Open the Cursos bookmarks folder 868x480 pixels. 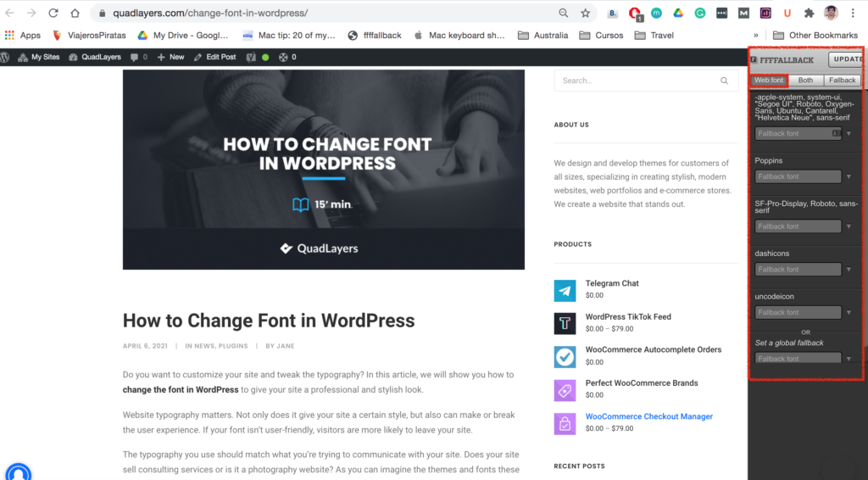point(601,35)
